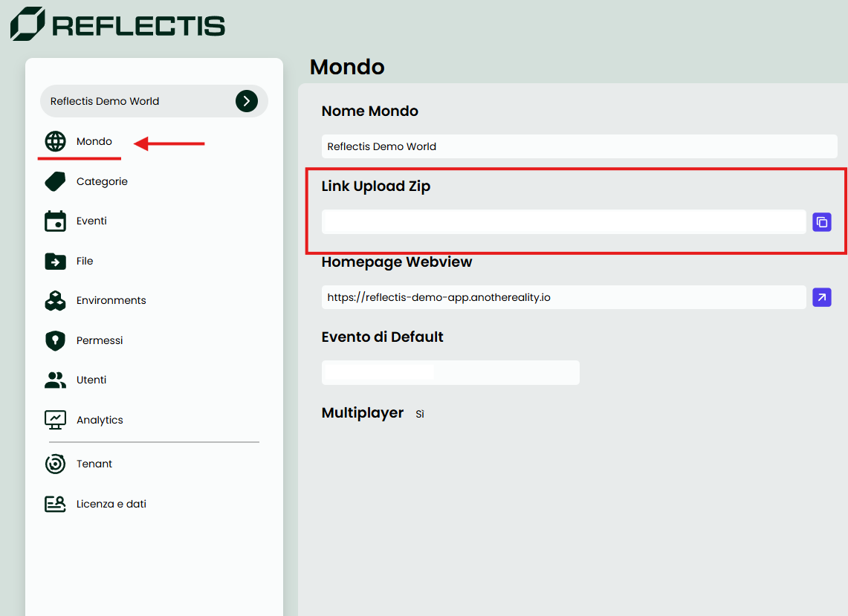Image resolution: width=848 pixels, height=616 pixels.
Task: Switch to the Analytics section
Action: click(x=99, y=419)
